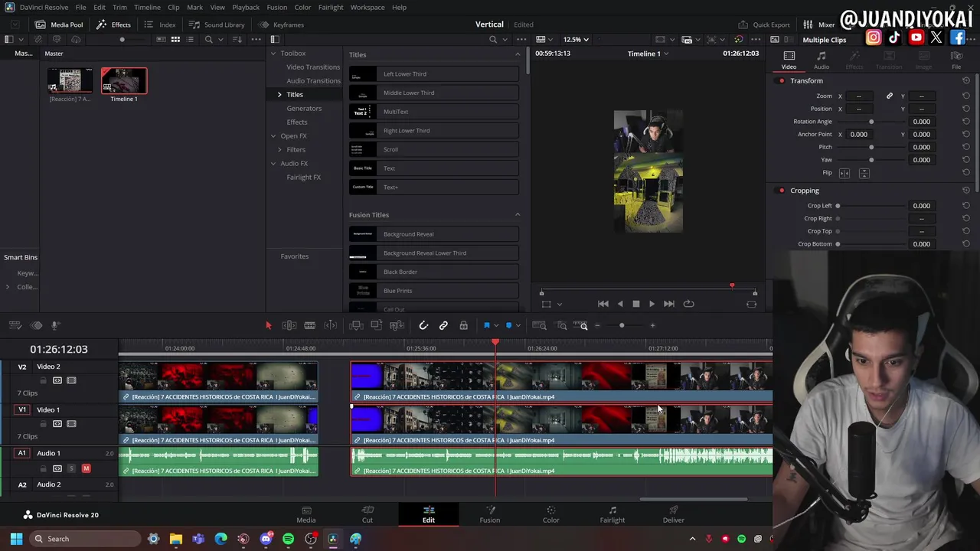Collapse the Titles list header
This screenshot has height=551, width=980.
pyautogui.click(x=518, y=54)
